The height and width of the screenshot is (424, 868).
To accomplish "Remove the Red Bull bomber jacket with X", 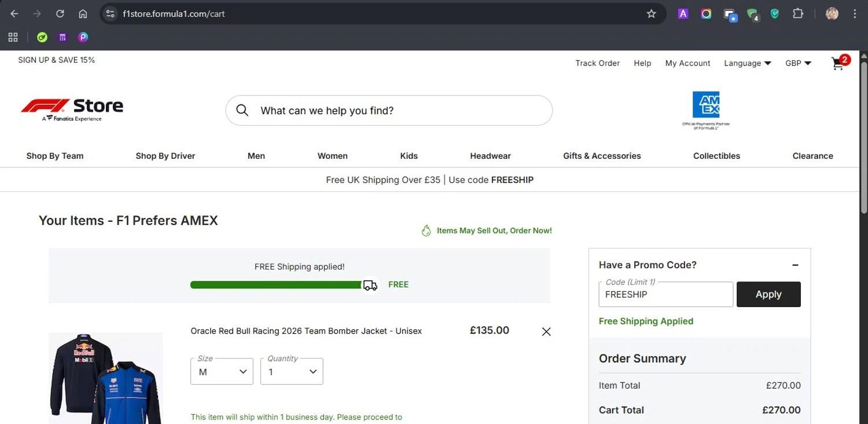I will coord(546,332).
